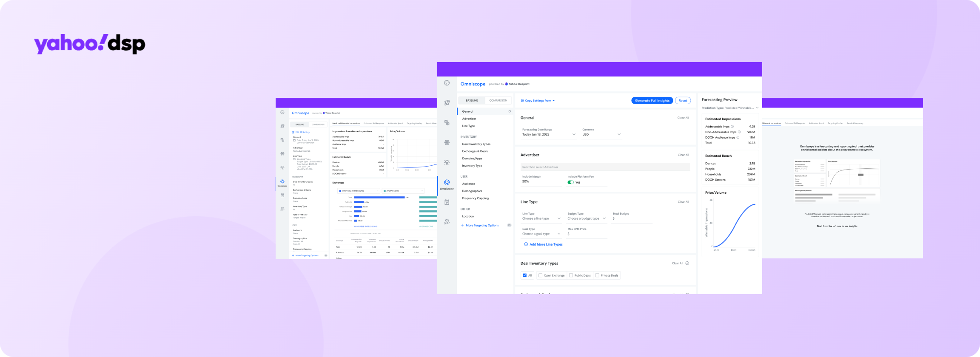980x357 pixels.
Task: Enable the Private Deals checkbox
Action: pyautogui.click(x=597, y=275)
